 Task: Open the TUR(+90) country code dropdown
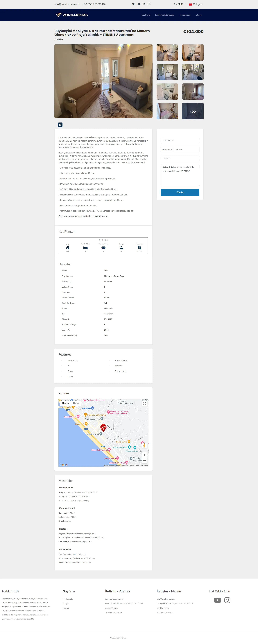coord(167,149)
